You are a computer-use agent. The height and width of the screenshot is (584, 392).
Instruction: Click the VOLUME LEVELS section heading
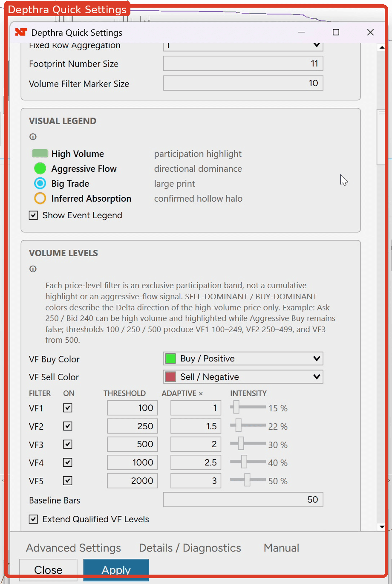(x=63, y=253)
